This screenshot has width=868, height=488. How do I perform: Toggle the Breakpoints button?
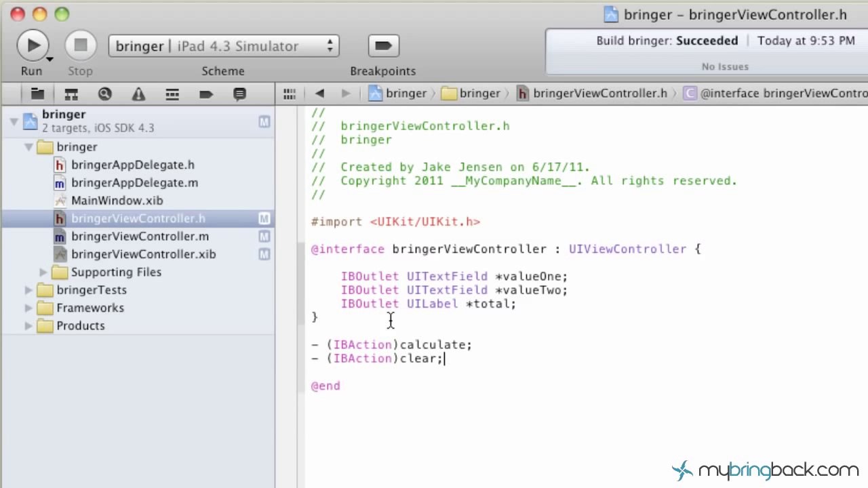[x=383, y=45]
